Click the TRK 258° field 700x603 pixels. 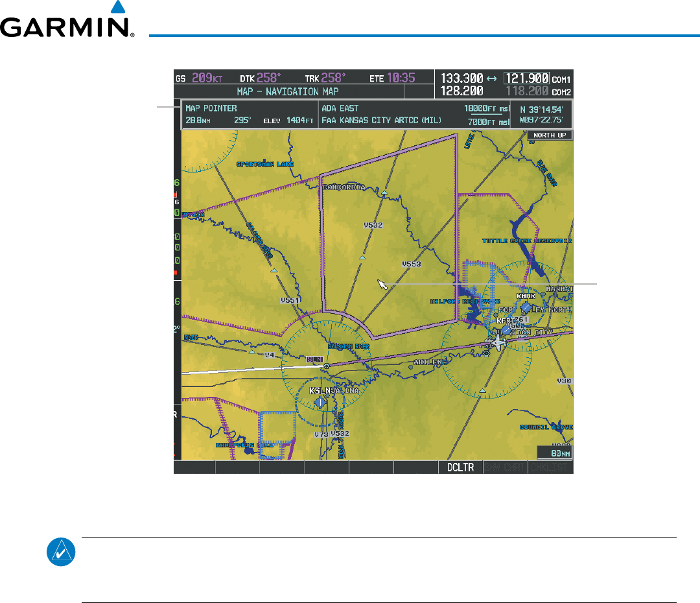point(325,78)
